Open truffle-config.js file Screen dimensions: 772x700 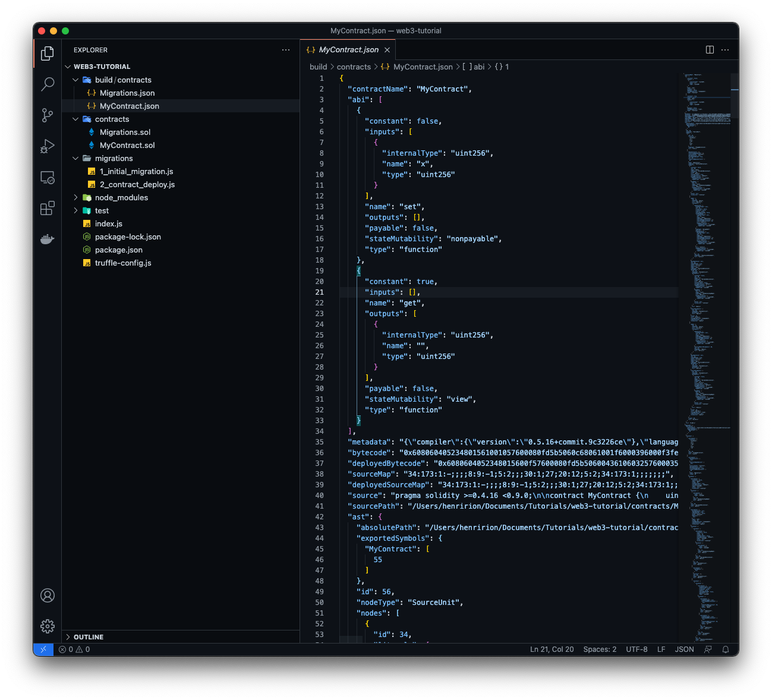181,263
